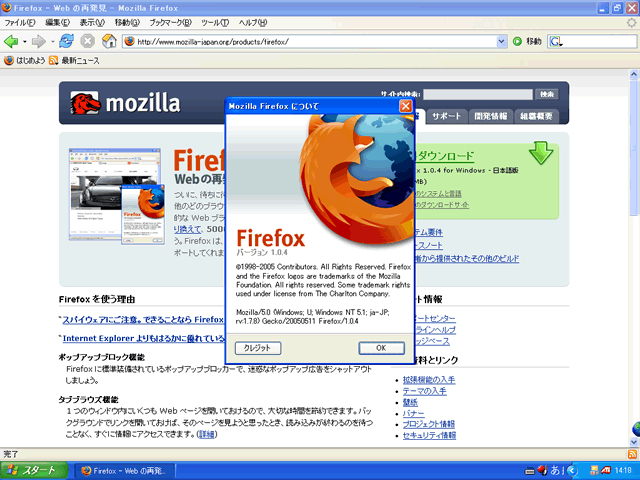Switch to the サポート tab
Screen dimensions: 640x480
pyautogui.click(x=447, y=116)
